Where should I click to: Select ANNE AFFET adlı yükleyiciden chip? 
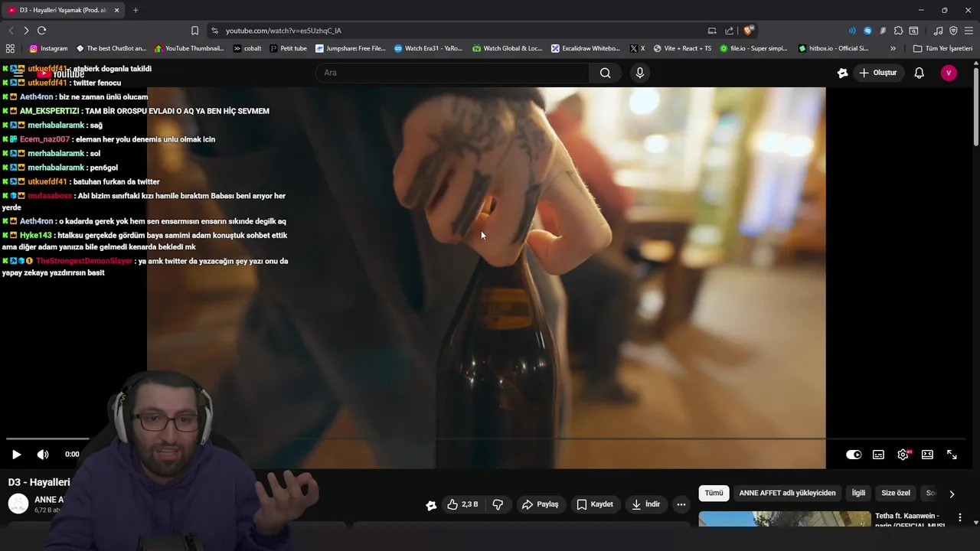787,494
